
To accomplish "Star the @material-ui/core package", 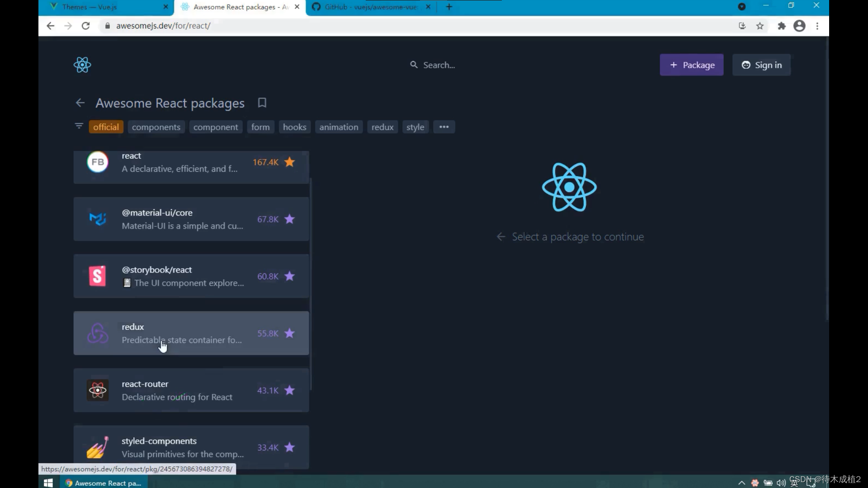I will click(290, 219).
